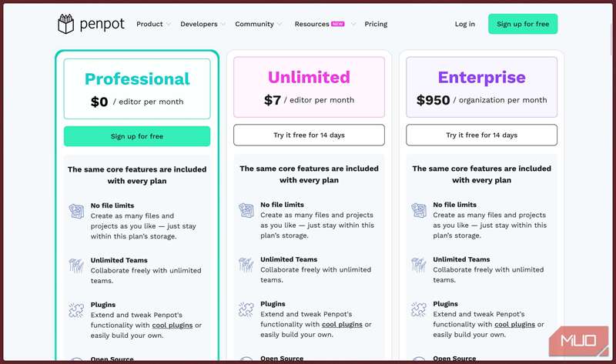The image size is (616, 364).
Task: Open the Resources menu marked NEW
Action: [324, 24]
